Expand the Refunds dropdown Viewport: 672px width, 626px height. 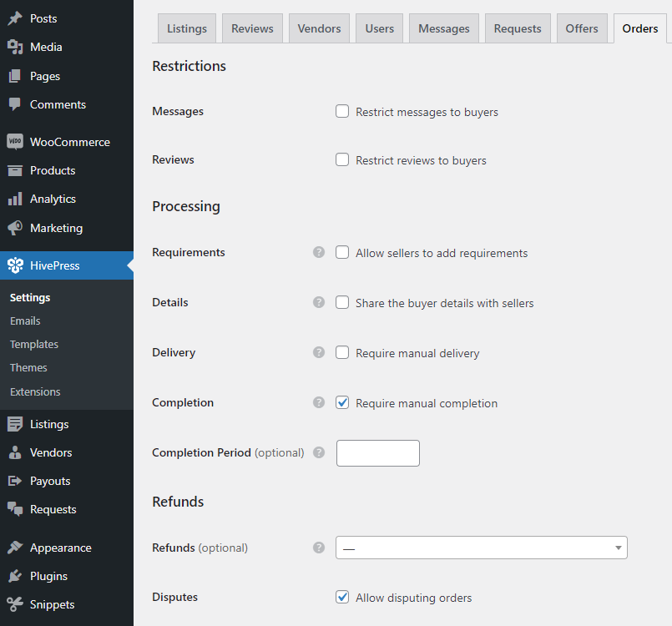481,548
